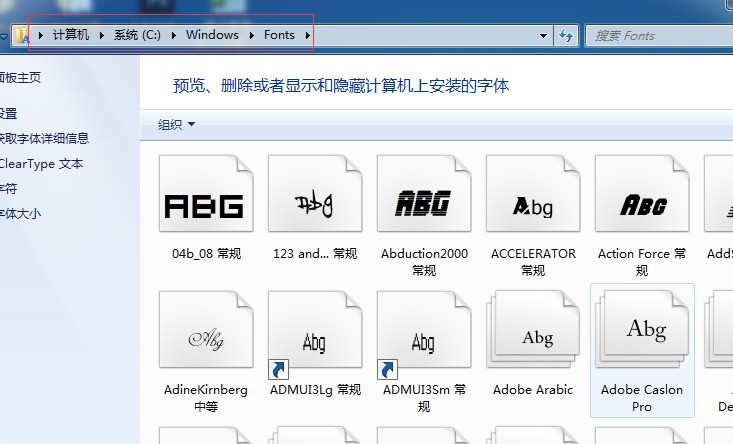Click the ACCELERATOR 常规 label

(x=533, y=262)
